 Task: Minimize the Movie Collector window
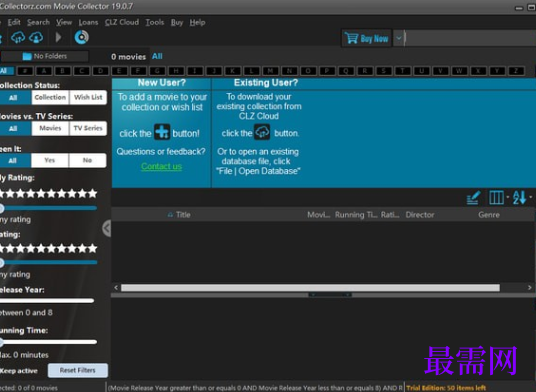pos(519,8)
